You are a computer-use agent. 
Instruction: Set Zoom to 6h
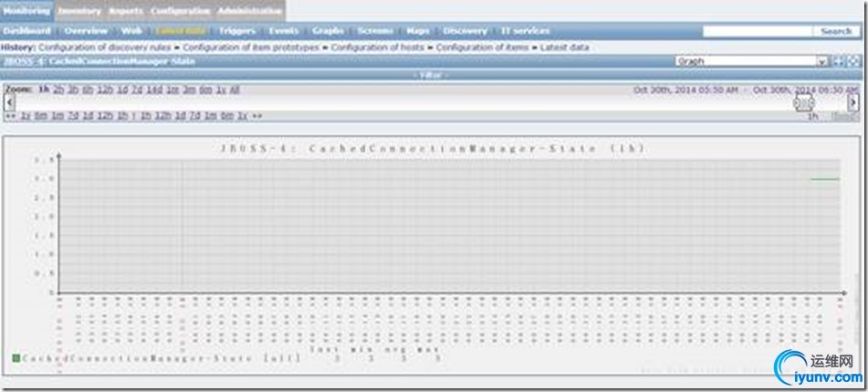pyautogui.click(x=88, y=90)
